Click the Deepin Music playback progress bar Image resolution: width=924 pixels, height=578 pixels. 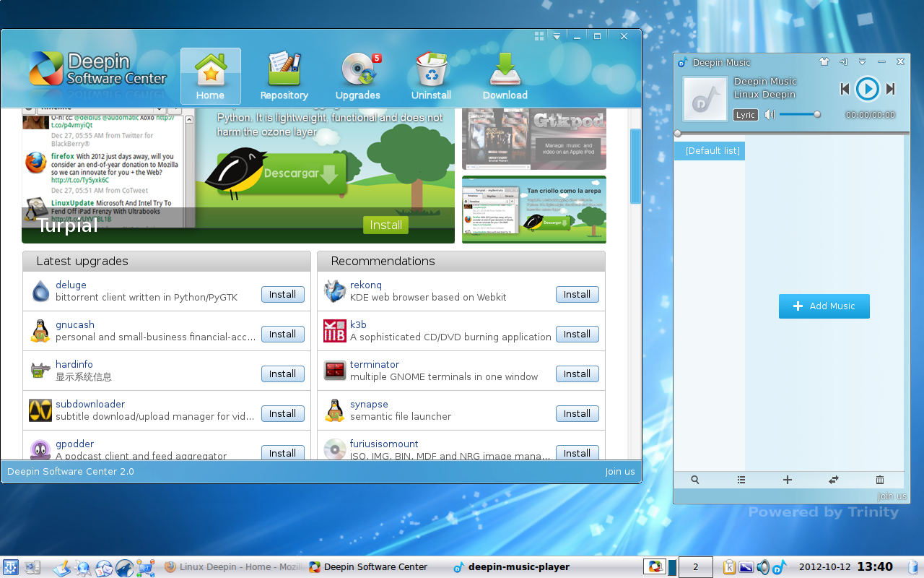tap(791, 133)
